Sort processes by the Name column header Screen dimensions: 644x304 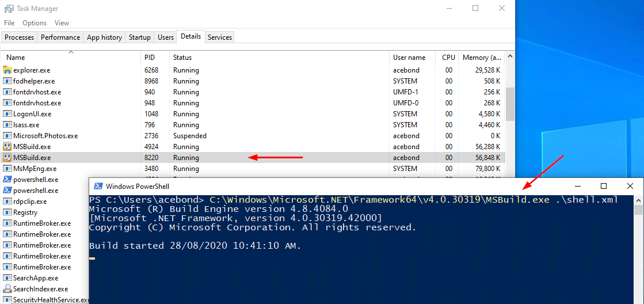[x=71, y=58]
